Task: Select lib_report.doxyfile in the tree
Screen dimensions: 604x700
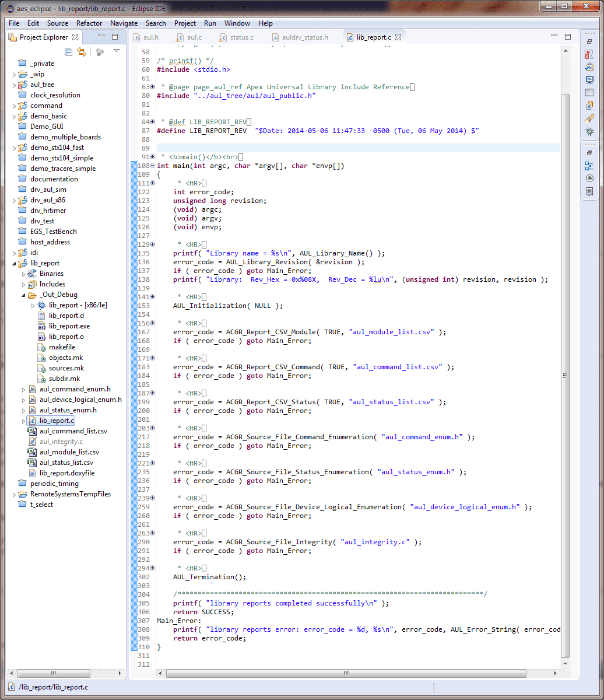Action: pyautogui.click(x=67, y=473)
